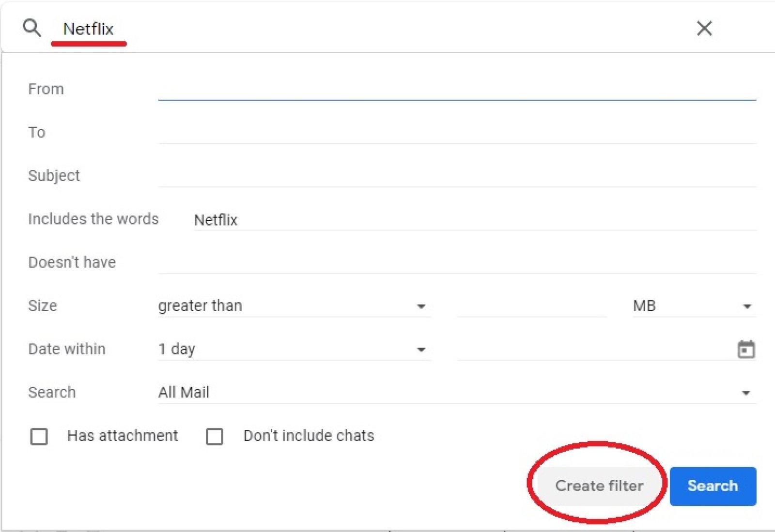This screenshot has height=532, width=775.
Task: Close the search options with X icon
Action: [704, 28]
